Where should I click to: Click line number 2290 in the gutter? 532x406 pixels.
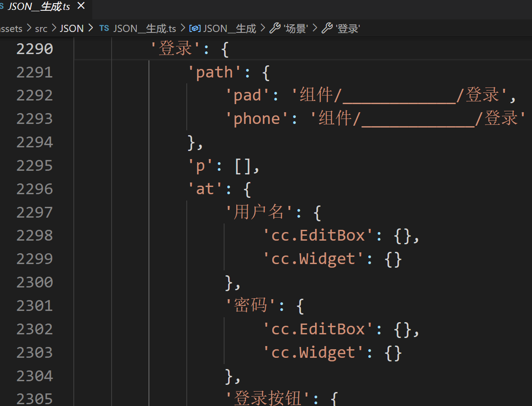35,49
